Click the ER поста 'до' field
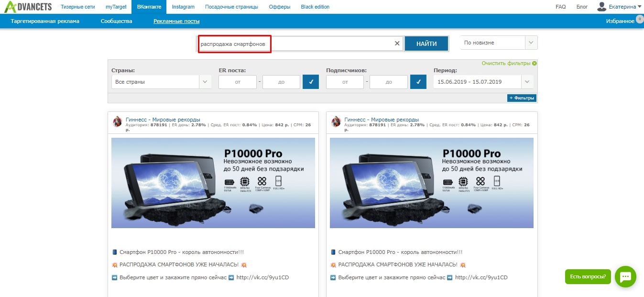Viewport: 644px width, 297px height. pyautogui.click(x=281, y=82)
